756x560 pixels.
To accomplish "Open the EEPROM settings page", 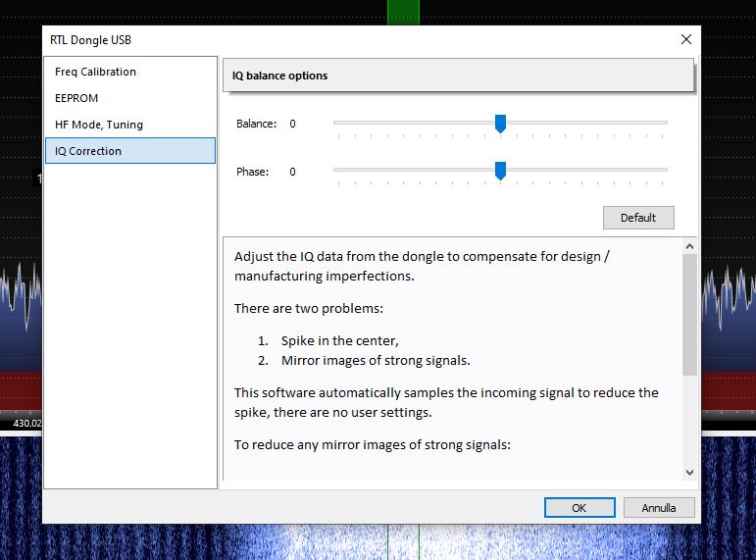I will [76, 98].
